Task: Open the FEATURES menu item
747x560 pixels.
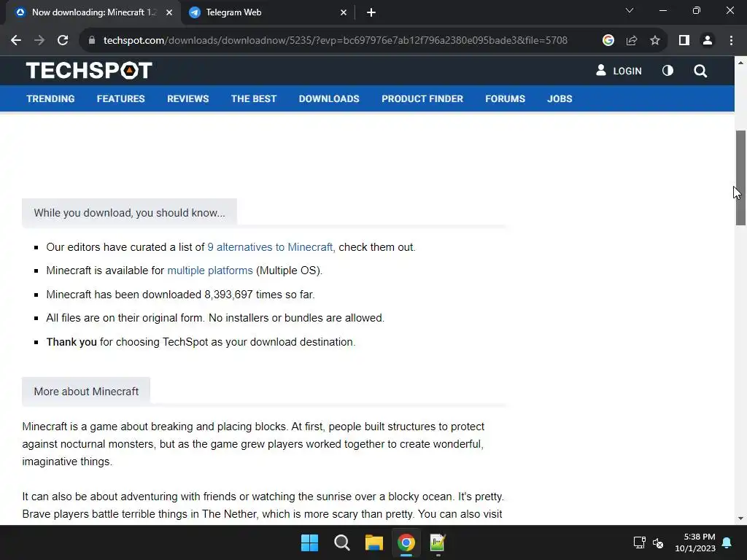Action: [x=120, y=98]
